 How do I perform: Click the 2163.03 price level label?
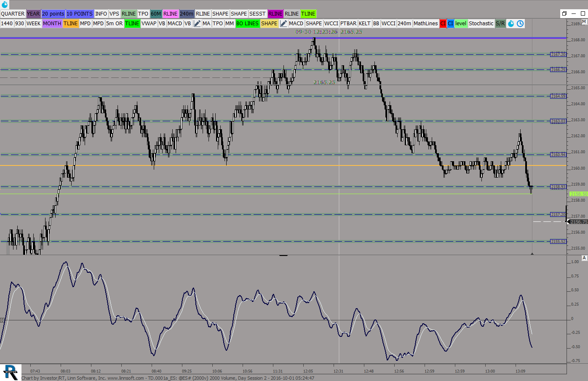click(x=558, y=121)
